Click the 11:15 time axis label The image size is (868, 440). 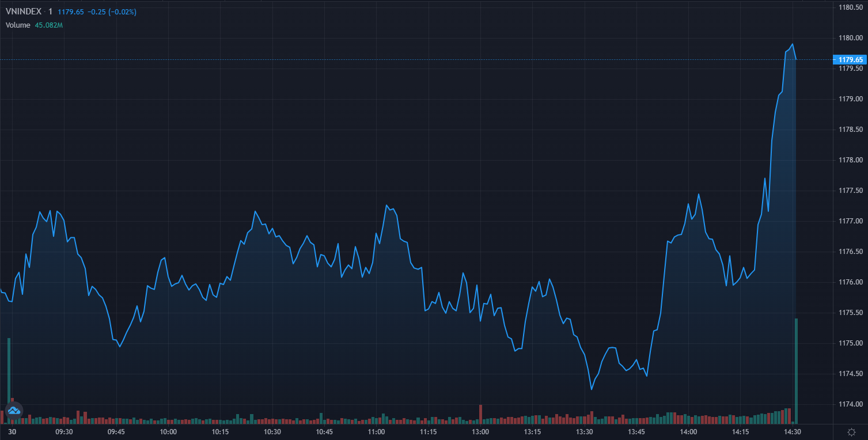click(428, 432)
